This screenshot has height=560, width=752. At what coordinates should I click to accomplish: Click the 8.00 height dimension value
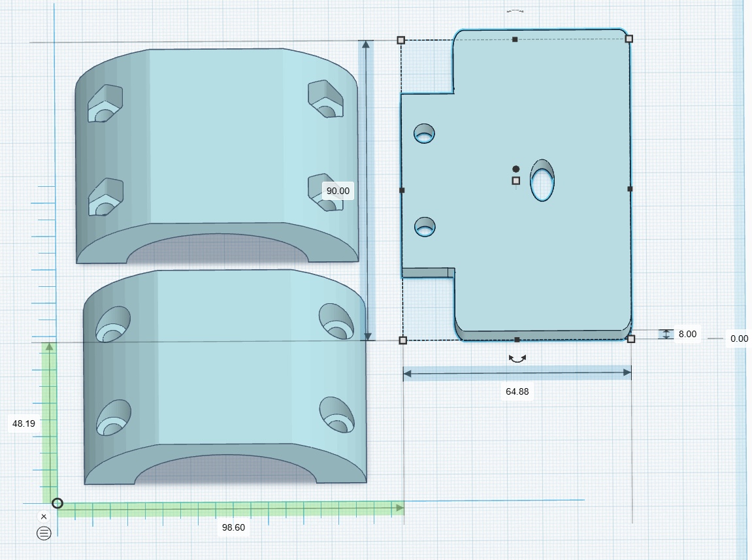pos(687,334)
